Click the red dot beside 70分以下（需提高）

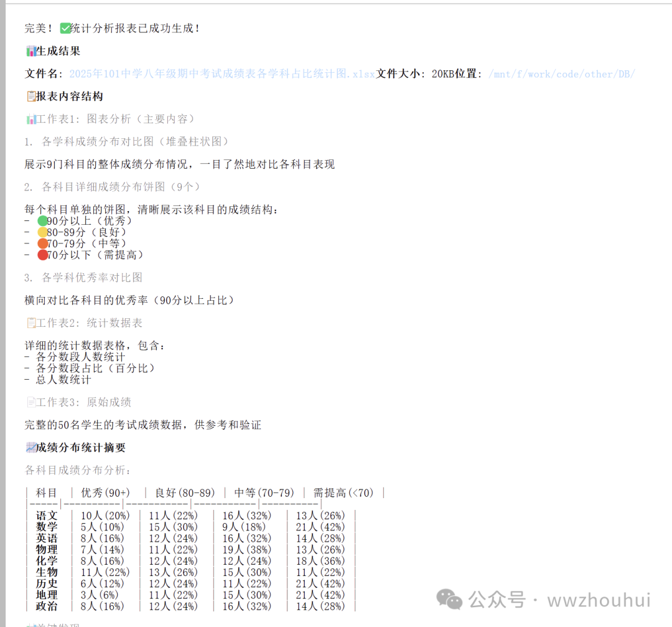point(41,255)
